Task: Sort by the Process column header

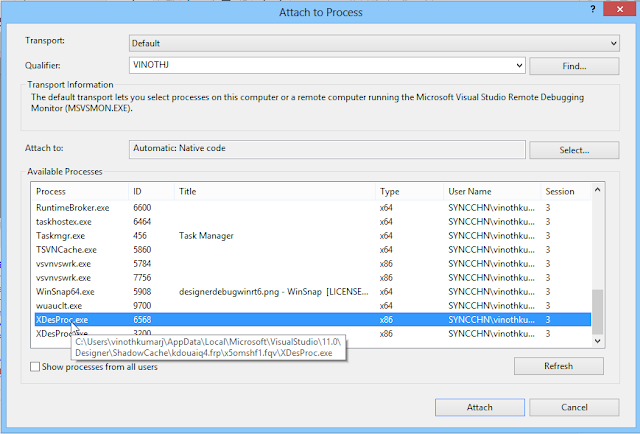Action: (x=80, y=191)
